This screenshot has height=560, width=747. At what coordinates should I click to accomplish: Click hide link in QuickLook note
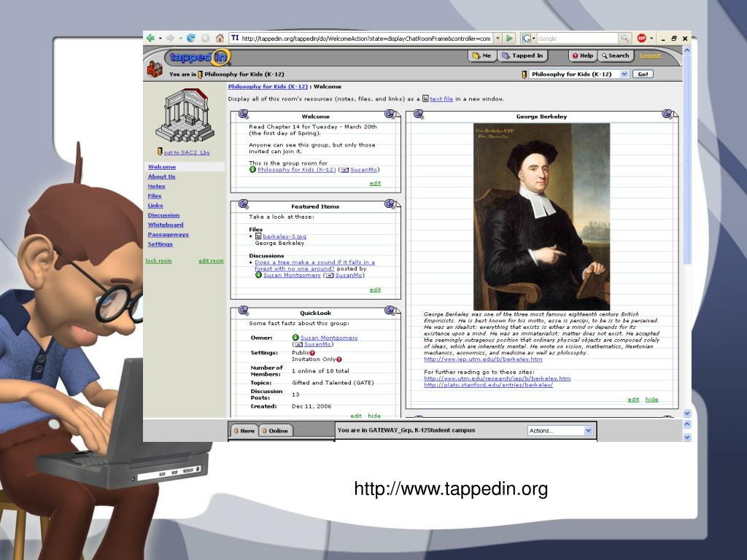pyautogui.click(x=374, y=416)
